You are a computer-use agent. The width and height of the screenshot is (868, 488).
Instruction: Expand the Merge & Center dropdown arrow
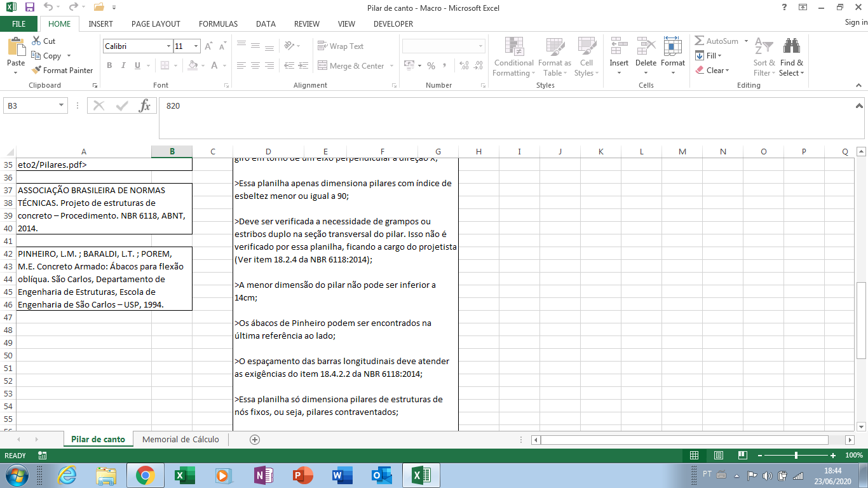(x=391, y=65)
